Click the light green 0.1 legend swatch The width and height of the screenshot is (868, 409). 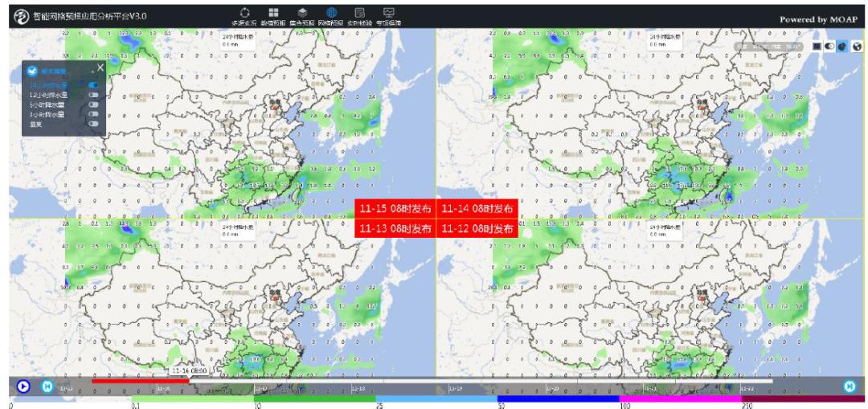(193, 399)
